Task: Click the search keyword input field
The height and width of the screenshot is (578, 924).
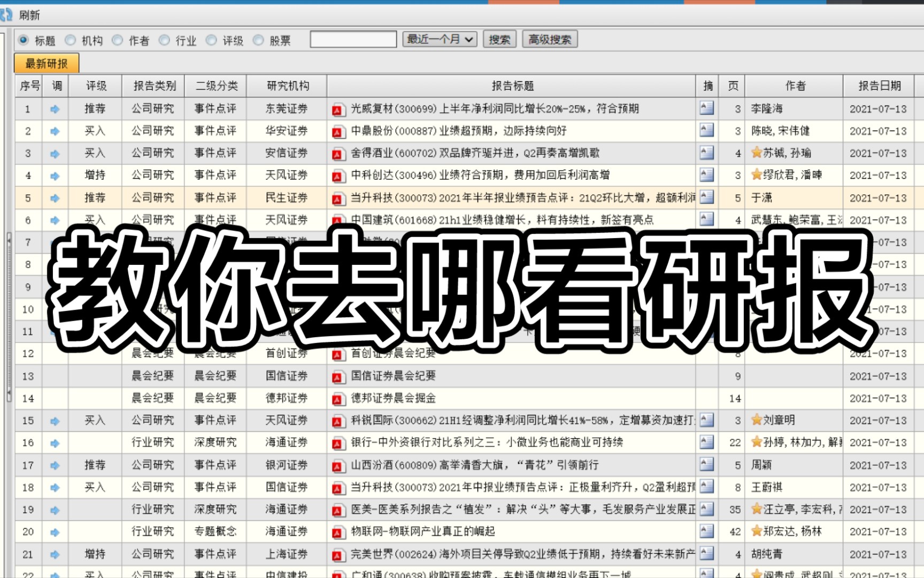Action: (x=353, y=40)
